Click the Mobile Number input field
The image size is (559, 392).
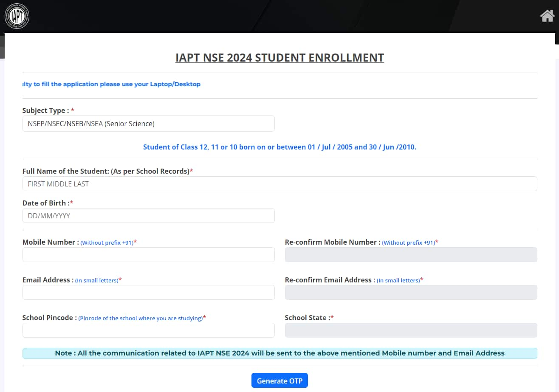tap(148, 254)
